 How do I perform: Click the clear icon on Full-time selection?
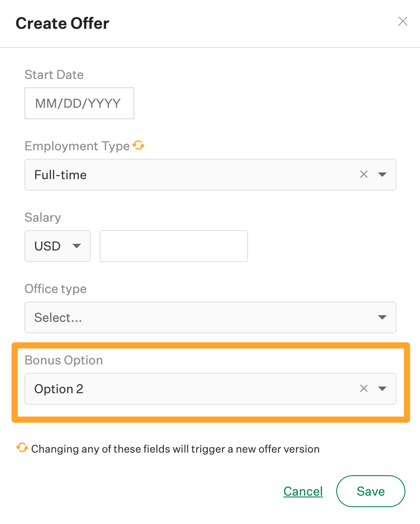click(364, 174)
